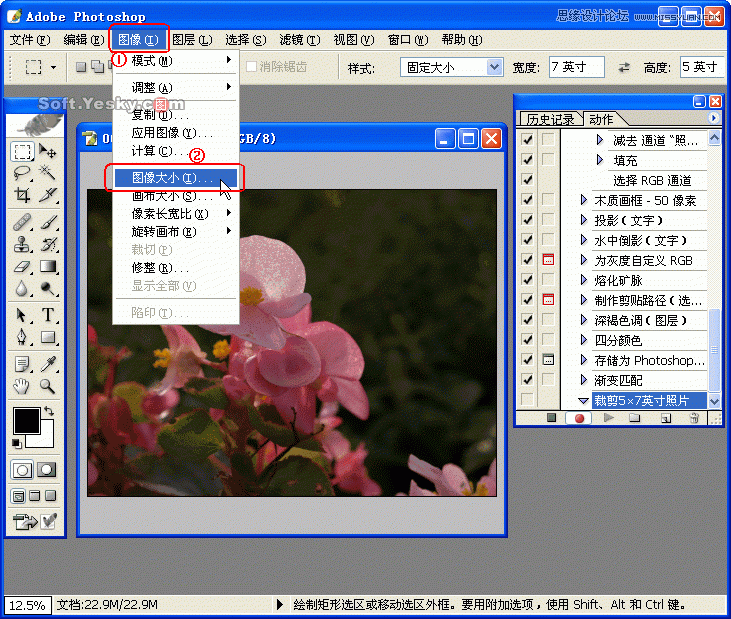Open the 样式 固定大小 dropdown

coord(494,67)
